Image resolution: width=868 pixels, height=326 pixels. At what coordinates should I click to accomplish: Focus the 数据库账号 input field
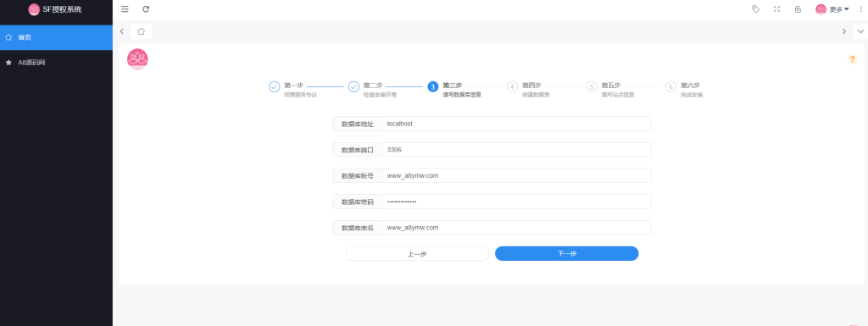point(517,176)
